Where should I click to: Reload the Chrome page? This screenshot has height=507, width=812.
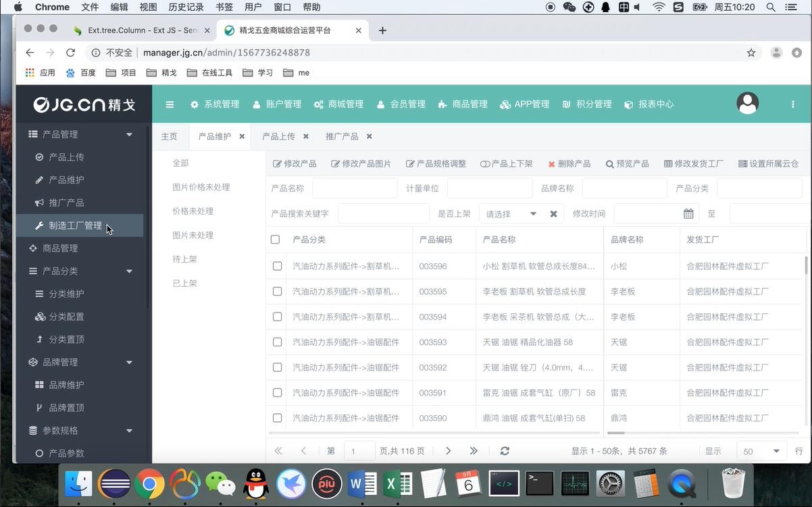(70, 53)
